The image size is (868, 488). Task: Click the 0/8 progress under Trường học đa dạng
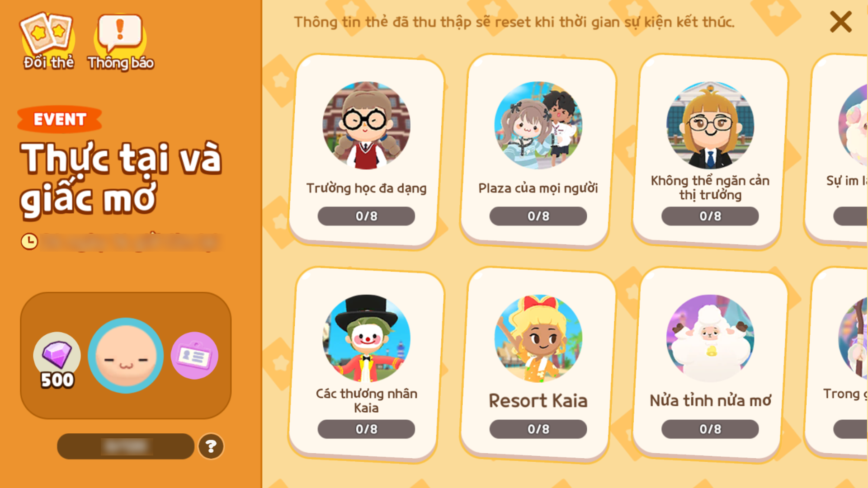point(366,216)
